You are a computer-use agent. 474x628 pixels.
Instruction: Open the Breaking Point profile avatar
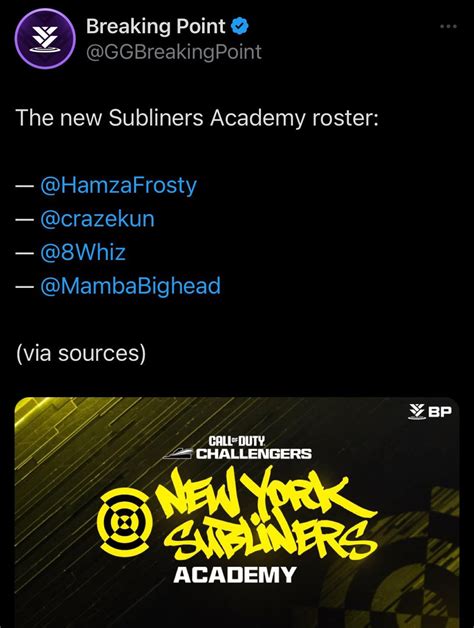45,38
